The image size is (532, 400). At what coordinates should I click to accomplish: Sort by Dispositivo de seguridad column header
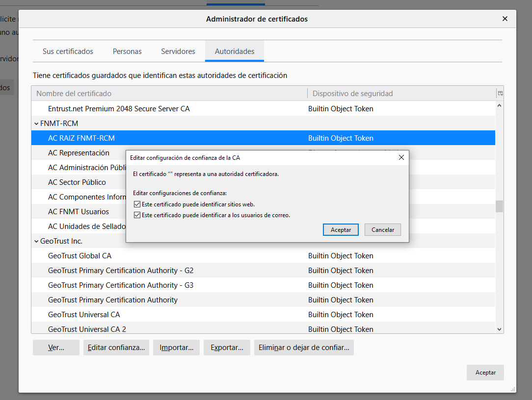tap(402, 93)
